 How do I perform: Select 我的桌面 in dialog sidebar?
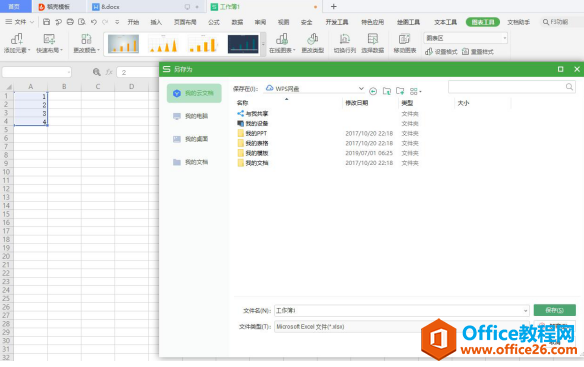click(194, 139)
